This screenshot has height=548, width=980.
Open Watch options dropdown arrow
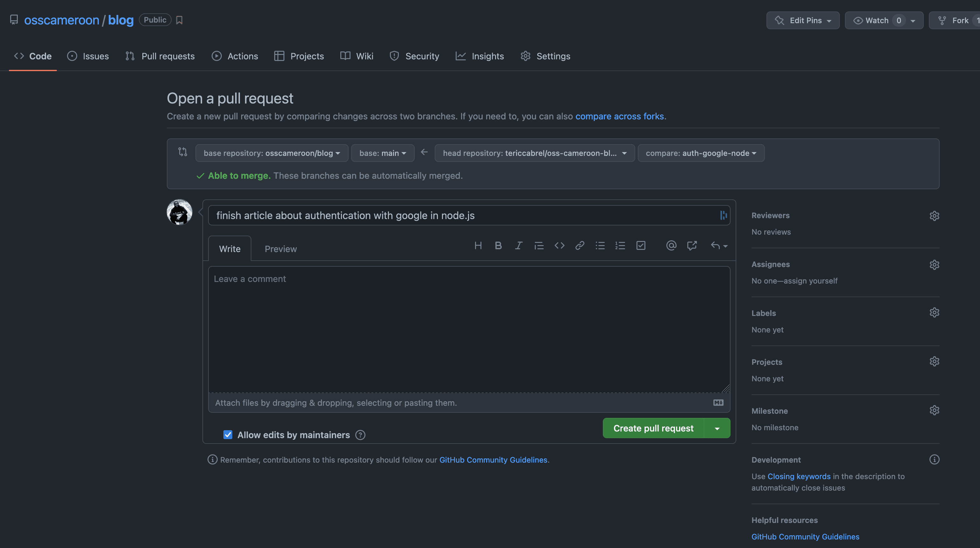coord(913,21)
